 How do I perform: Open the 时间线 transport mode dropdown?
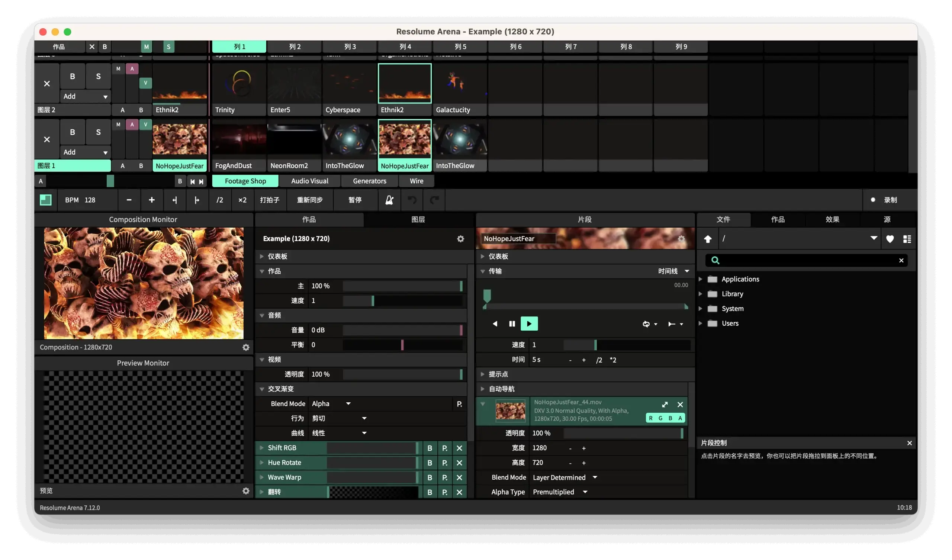(x=673, y=271)
